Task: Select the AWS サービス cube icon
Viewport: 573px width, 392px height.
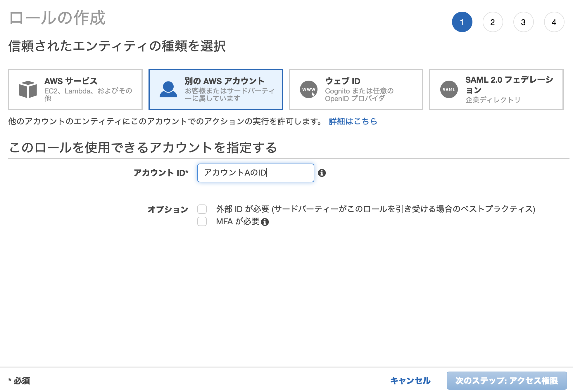Action: (28, 89)
